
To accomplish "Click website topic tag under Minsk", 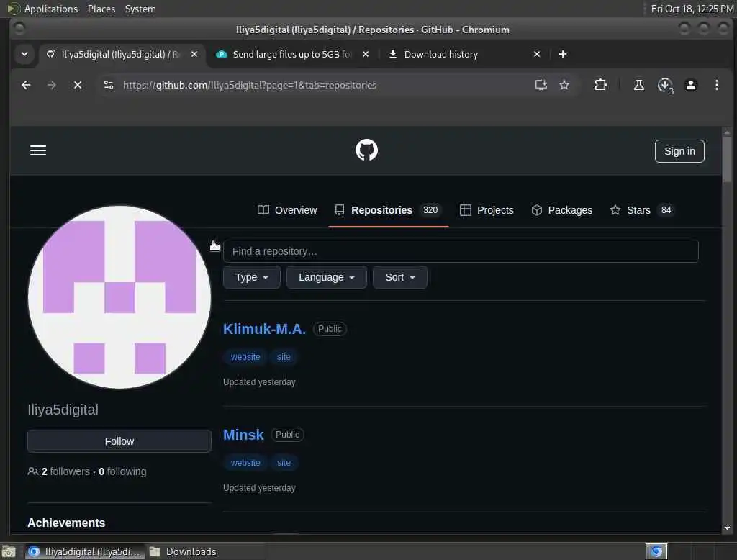I will 245,463.
